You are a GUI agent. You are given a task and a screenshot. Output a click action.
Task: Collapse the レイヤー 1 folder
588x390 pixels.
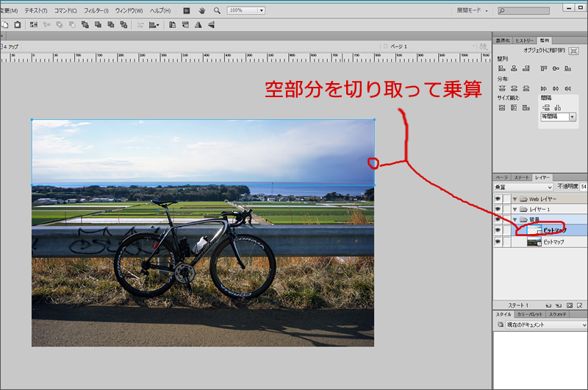click(x=515, y=210)
